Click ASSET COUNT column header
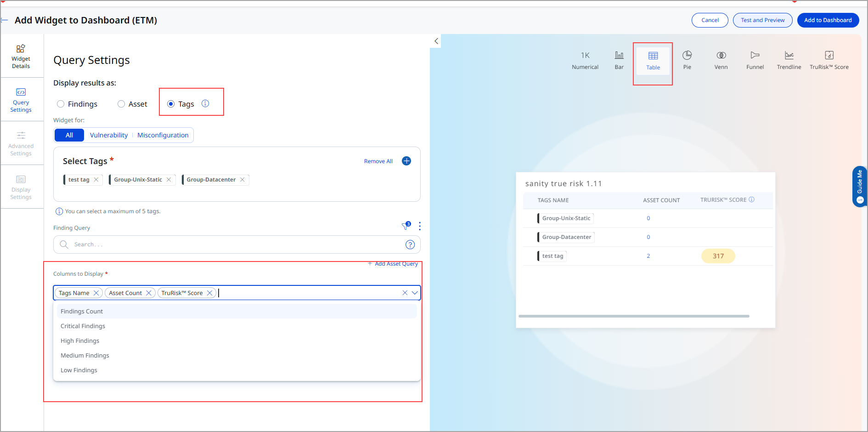Viewport: 868px width, 432px height. tap(661, 200)
